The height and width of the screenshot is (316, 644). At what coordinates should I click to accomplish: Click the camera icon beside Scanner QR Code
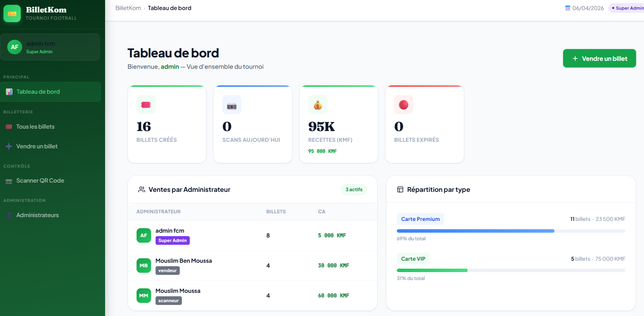pyautogui.click(x=9, y=181)
